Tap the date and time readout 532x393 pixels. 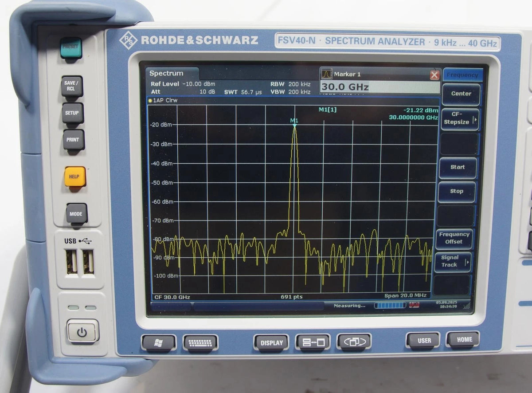(446, 304)
